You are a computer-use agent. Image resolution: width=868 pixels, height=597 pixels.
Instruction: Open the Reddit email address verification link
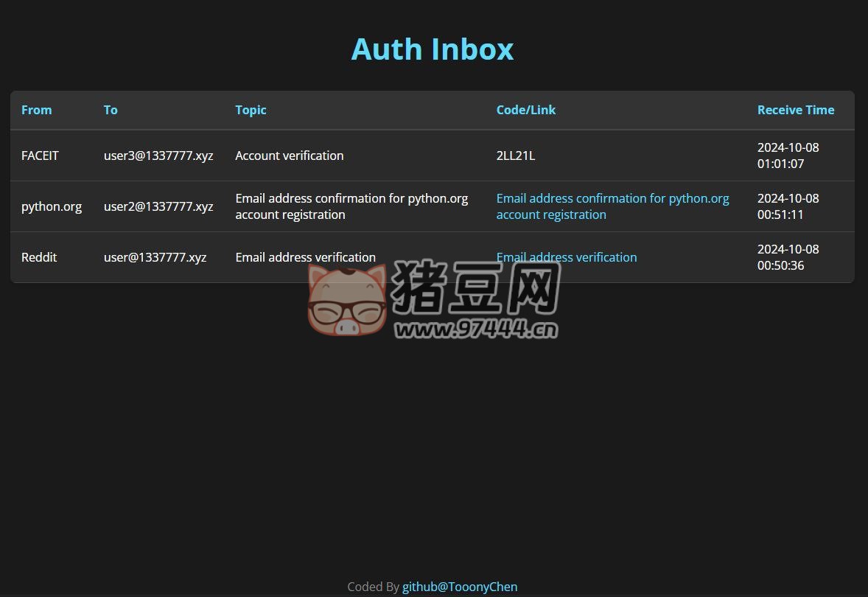pyautogui.click(x=567, y=257)
